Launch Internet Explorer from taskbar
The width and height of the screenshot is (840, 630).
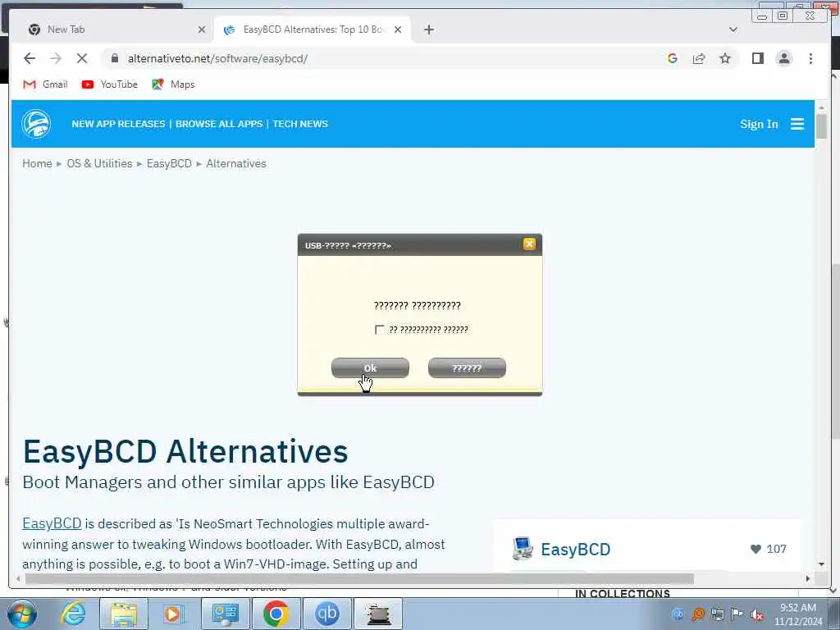[72, 614]
